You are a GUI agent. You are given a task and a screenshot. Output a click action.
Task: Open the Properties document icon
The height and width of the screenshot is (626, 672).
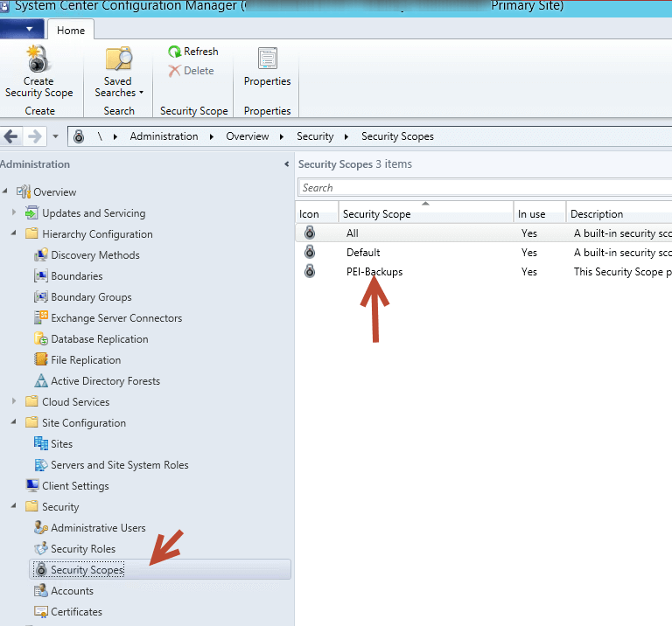[268, 59]
